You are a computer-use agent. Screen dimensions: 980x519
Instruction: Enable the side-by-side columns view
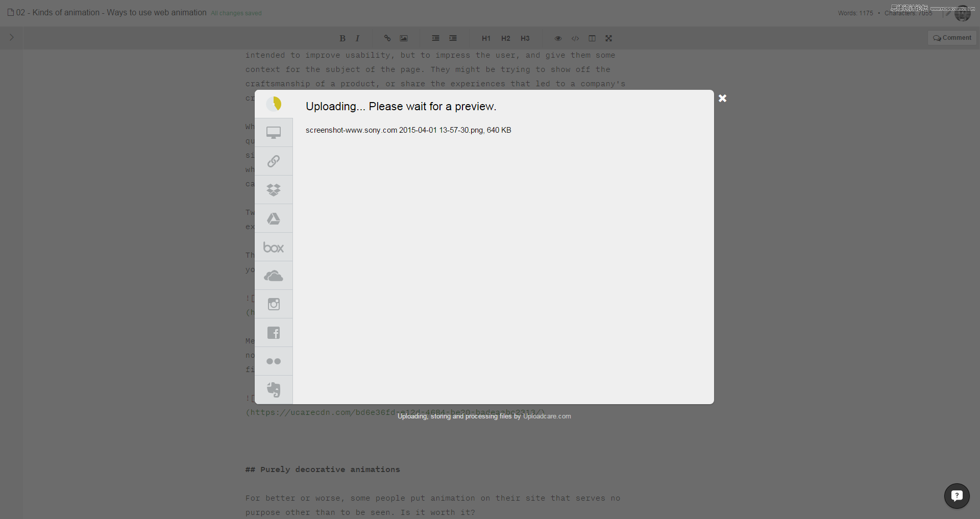tap(592, 38)
